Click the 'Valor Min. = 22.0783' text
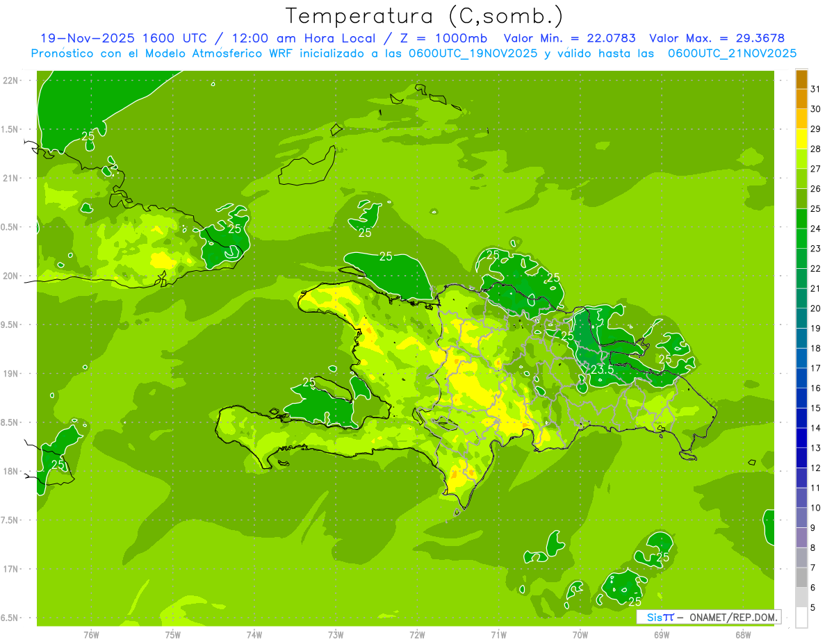This screenshot has height=644, width=834. point(570,38)
